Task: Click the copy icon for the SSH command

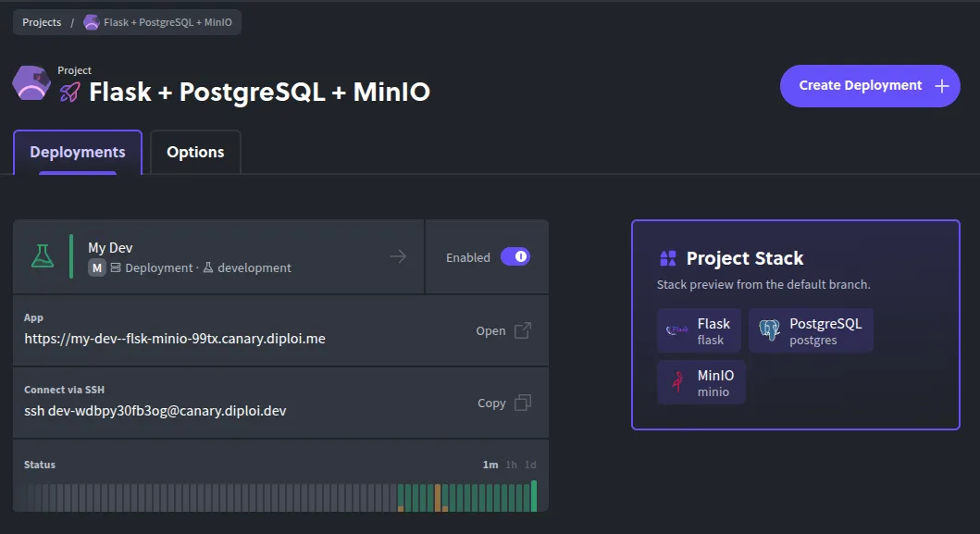Action: [523, 403]
